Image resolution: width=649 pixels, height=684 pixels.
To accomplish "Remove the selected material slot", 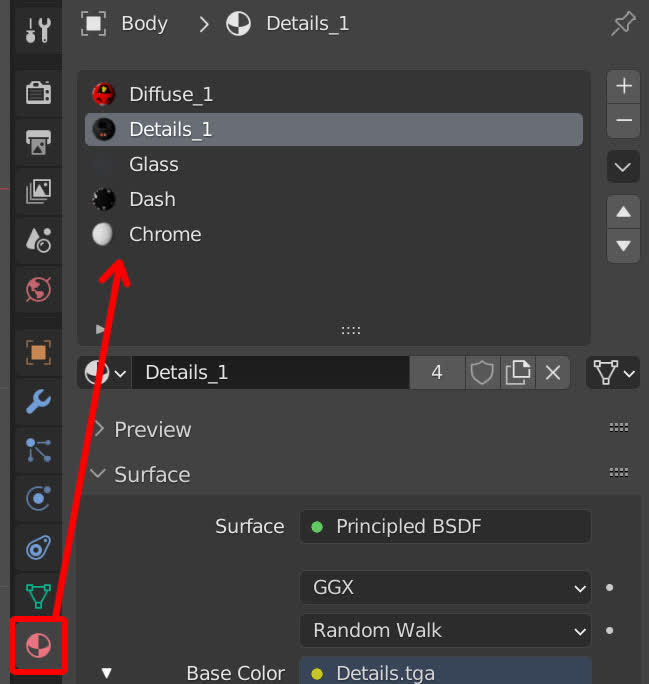I will [x=624, y=121].
